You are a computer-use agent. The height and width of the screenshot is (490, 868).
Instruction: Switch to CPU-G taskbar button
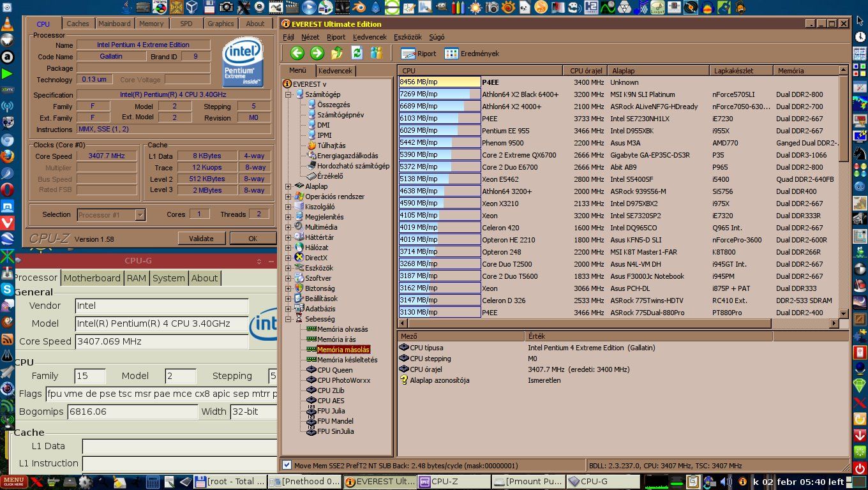603,482
